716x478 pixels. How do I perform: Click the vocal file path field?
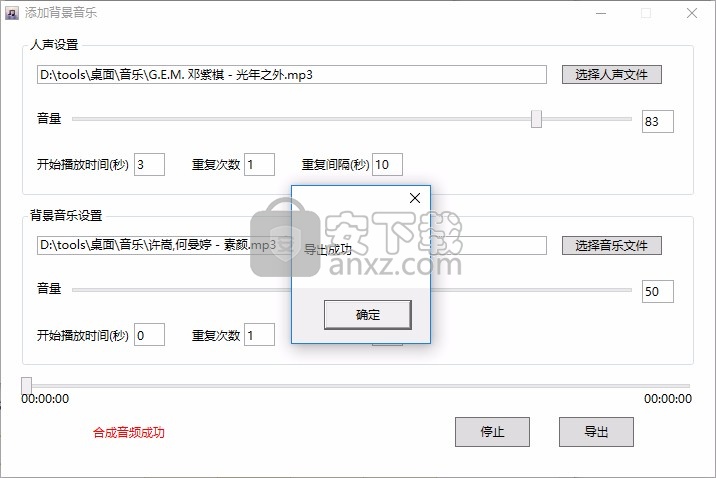click(291, 74)
